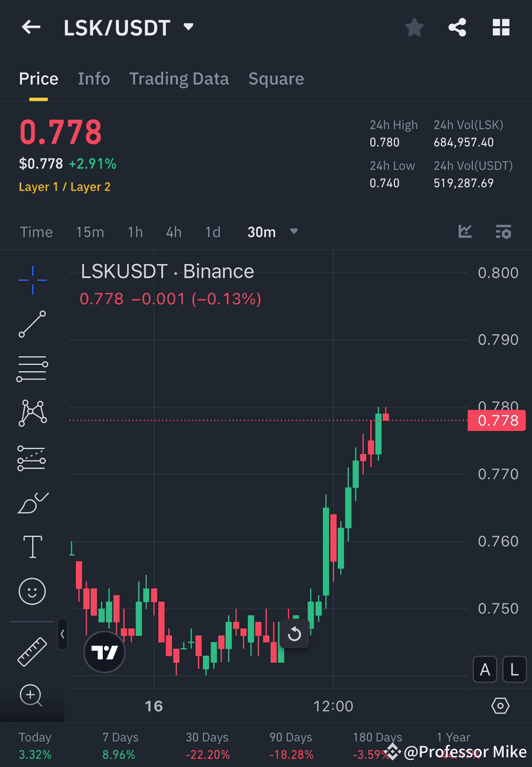Toggle the favorite star for LSK/USDT
This screenshot has width=532, height=767.
click(414, 27)
